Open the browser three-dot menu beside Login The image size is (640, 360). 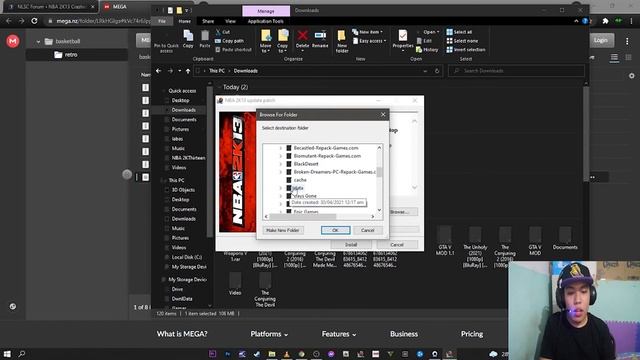627,40
